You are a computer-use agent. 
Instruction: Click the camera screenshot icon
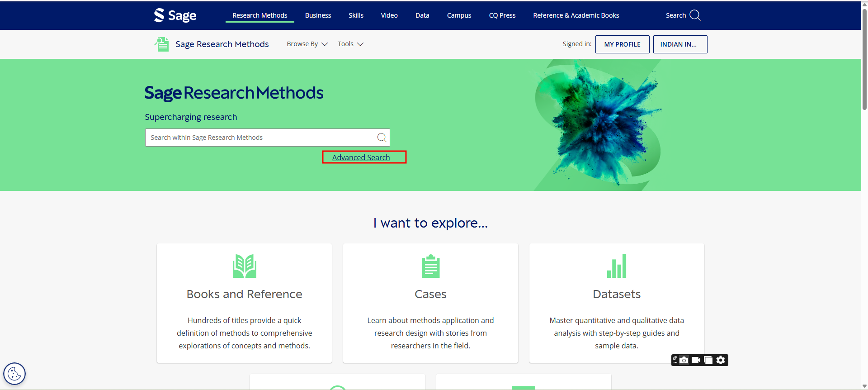(x=684, y=360)
